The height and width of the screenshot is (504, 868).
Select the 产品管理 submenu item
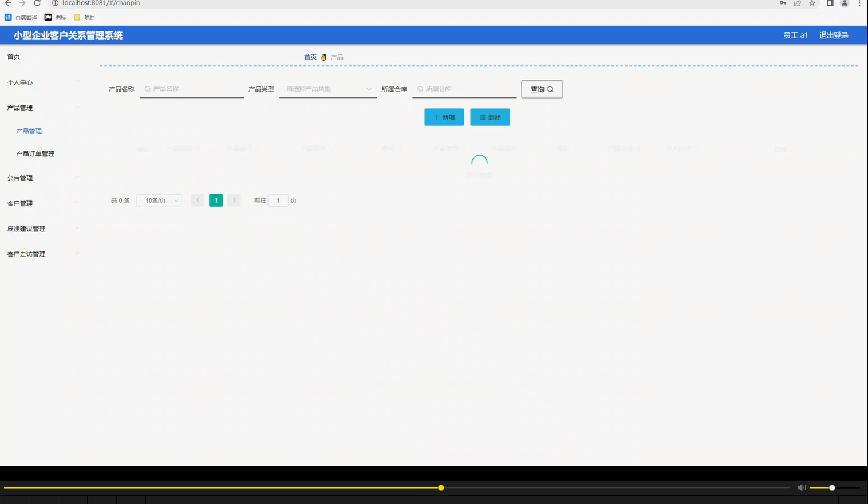[29, 131]
